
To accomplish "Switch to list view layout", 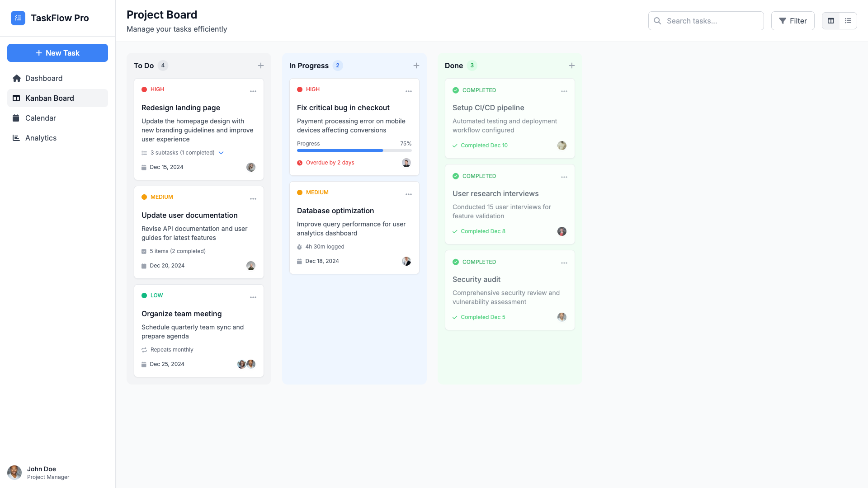I will [x=848, y=21].
